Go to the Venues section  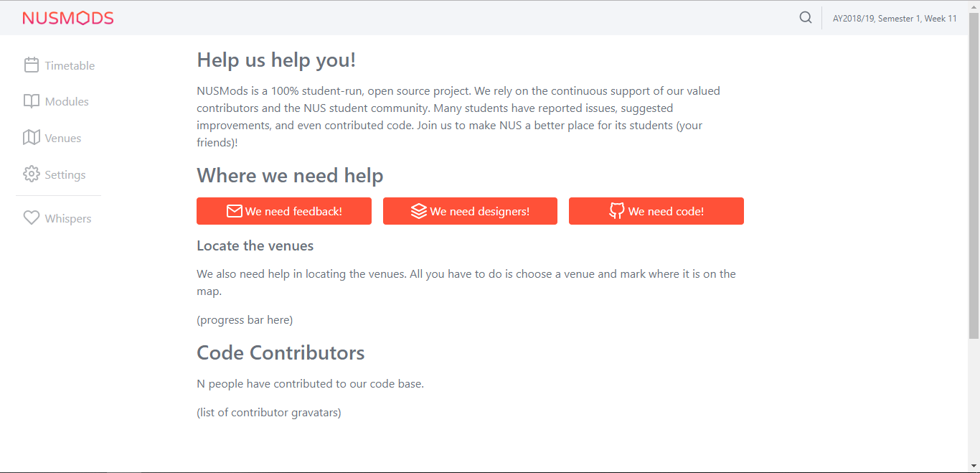pos(64,137)
